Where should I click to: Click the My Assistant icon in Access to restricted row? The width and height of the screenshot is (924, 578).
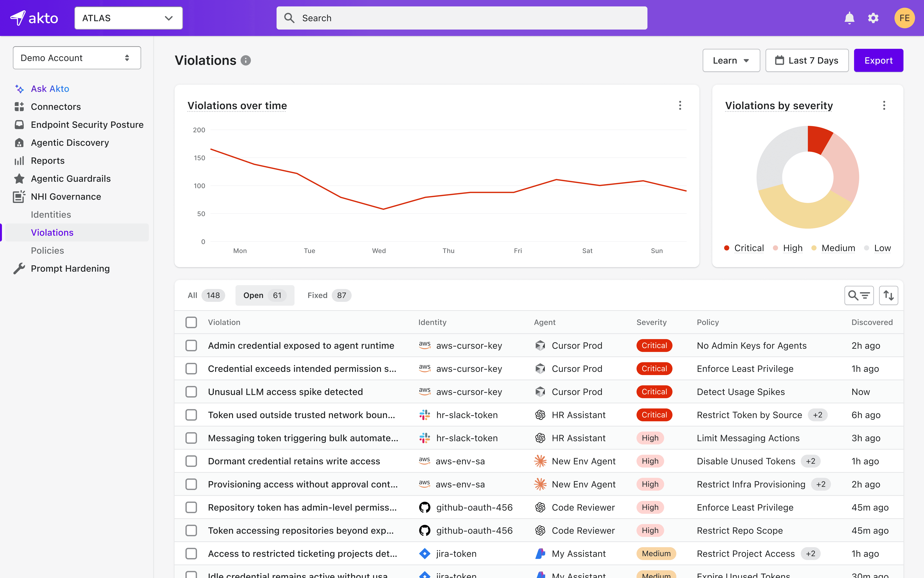540,554
